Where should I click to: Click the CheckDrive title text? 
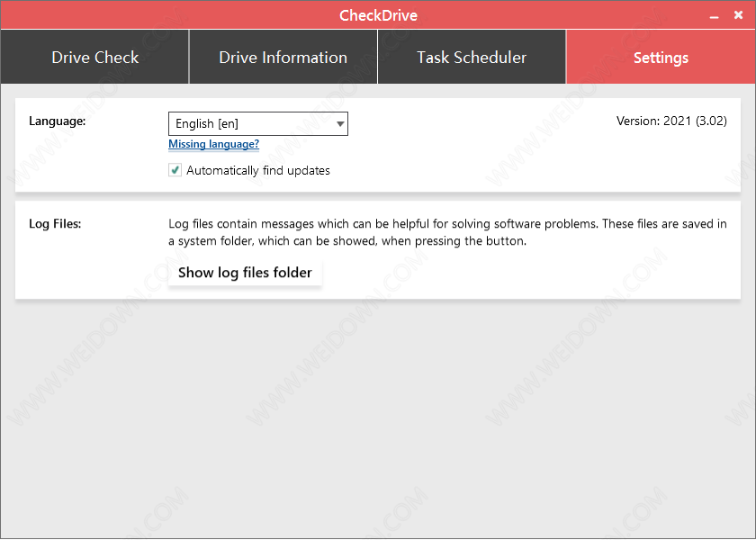379,15
